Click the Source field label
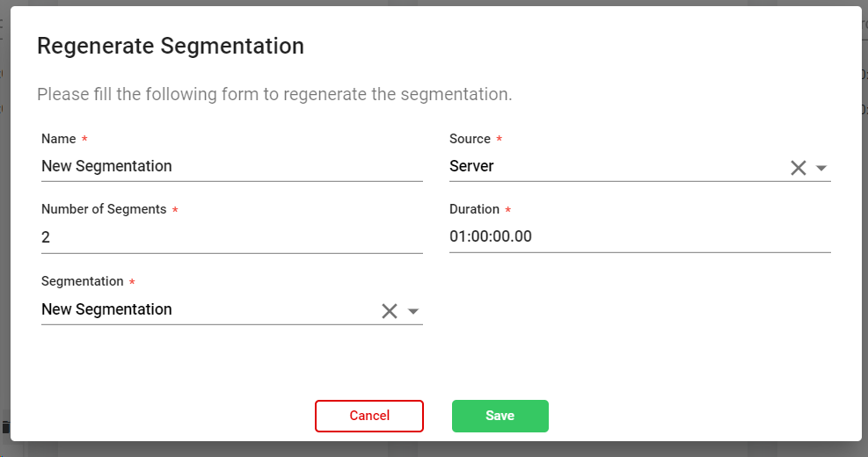Image resolution: width=868 pixels, height=457 pixels. coord(470,139)
